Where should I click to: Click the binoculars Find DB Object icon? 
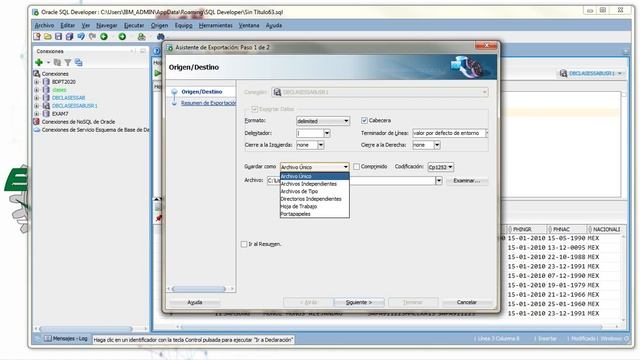160,37
